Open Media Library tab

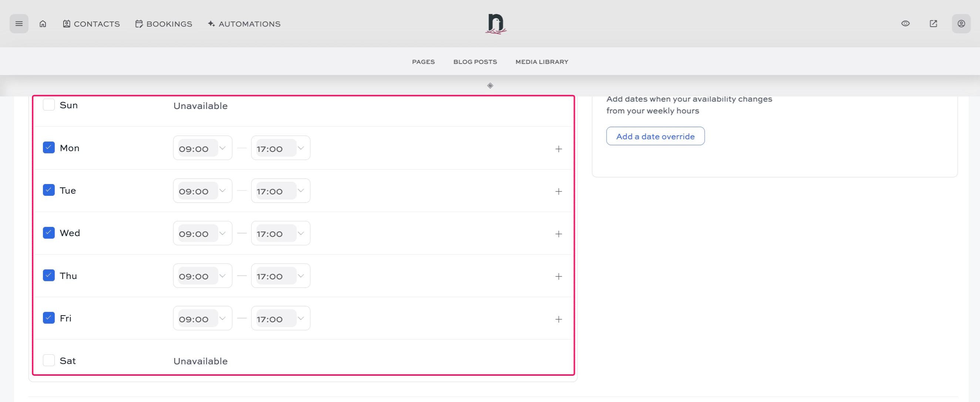coord(542,62)
